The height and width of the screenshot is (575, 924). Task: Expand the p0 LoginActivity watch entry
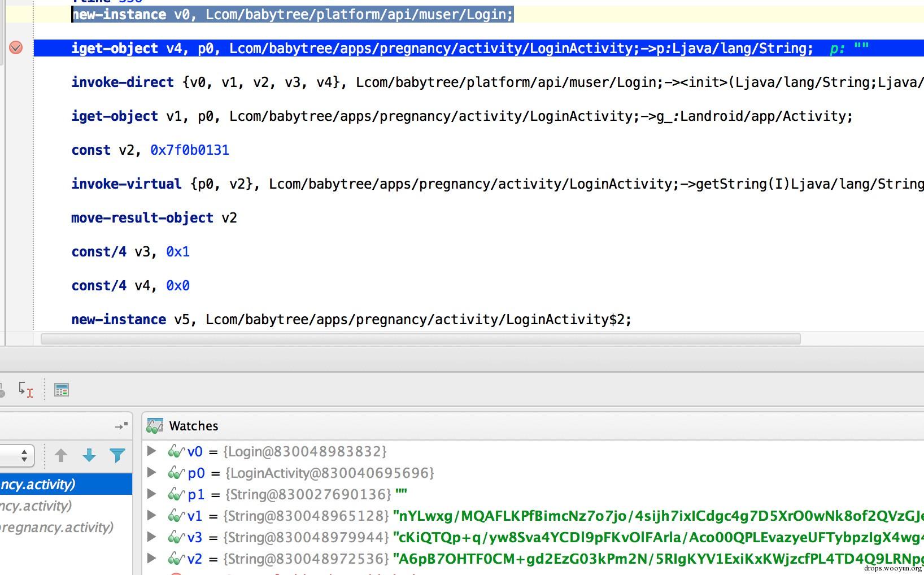pos(151,472)
